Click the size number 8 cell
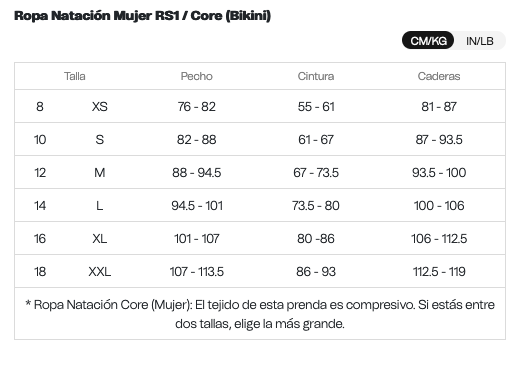The image size is (521, 367). click(40, 107)
